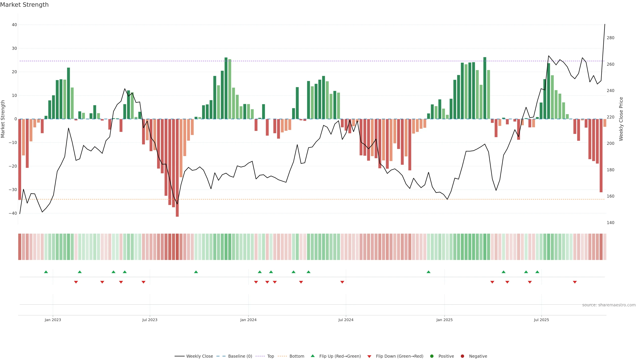This screenshot has width=644, height=362.
Task: Click the darkest red heatmap strip cell
Action: coord(177,247)
